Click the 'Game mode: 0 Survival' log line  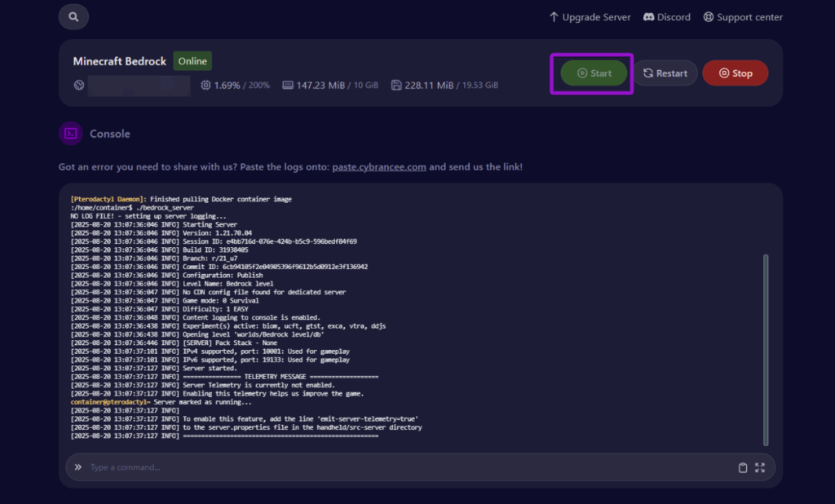[x=165, y=300]
